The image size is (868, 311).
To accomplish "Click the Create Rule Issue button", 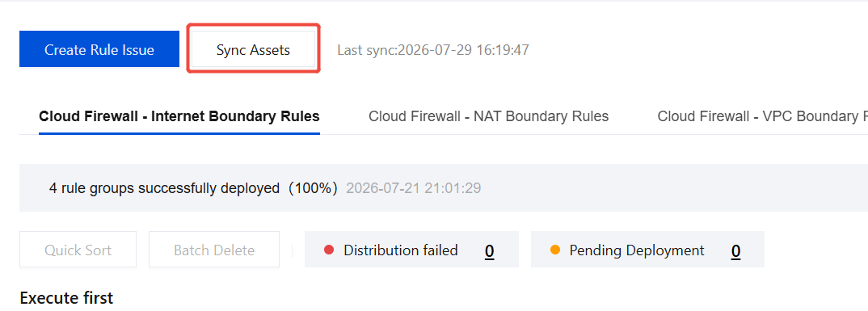I will tap(99, 49).
